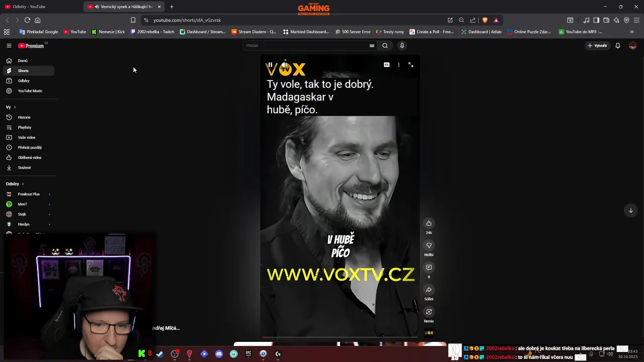Share this page from address bar
Viewport: 644px width, 362px height.
point(472,20)
